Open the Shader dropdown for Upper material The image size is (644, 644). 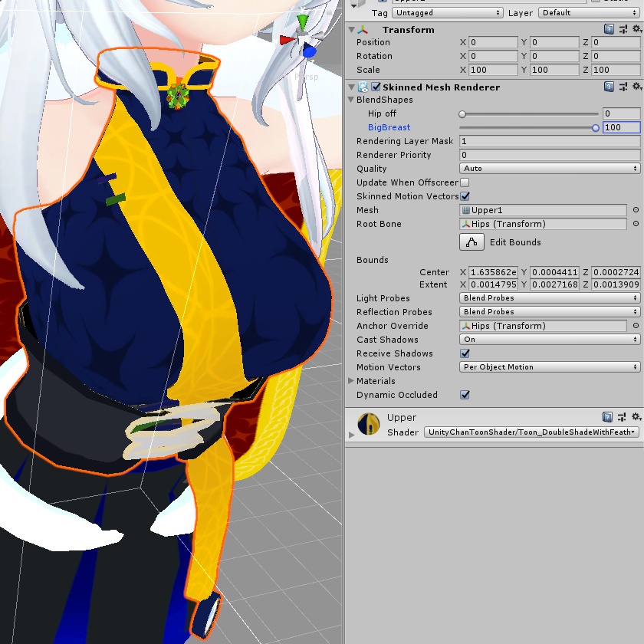pos(531,432)
